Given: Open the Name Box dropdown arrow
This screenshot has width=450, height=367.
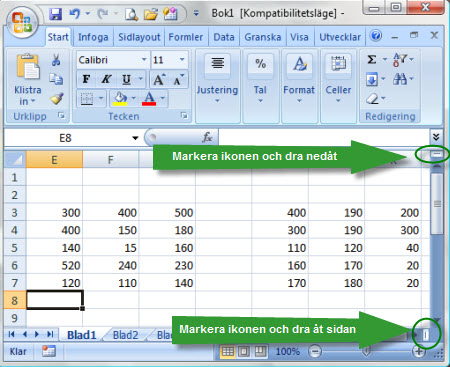Looking at the screenshot, I should pos(135,138).
